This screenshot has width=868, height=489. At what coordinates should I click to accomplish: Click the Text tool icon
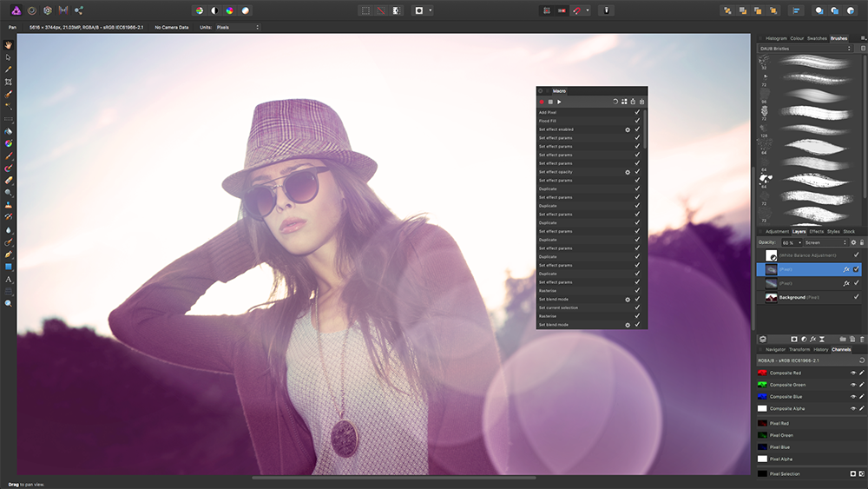9,279
